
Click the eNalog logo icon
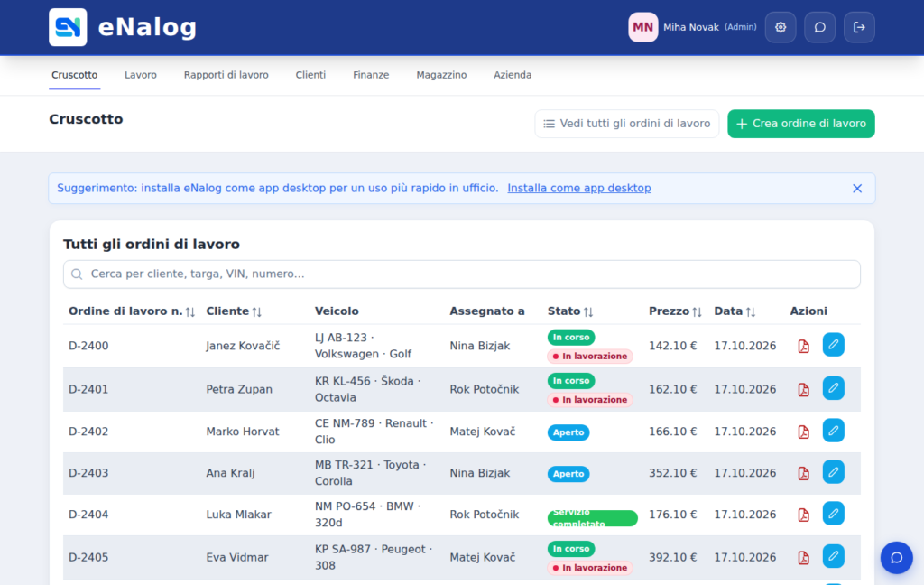pyautogui.click(x=68, y=27)
